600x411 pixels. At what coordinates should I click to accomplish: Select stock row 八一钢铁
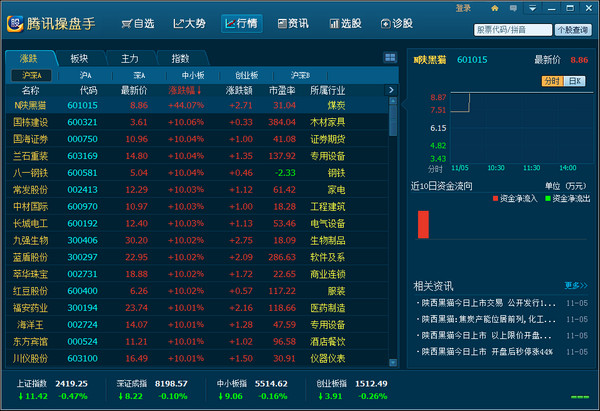[x=197, y=173]
